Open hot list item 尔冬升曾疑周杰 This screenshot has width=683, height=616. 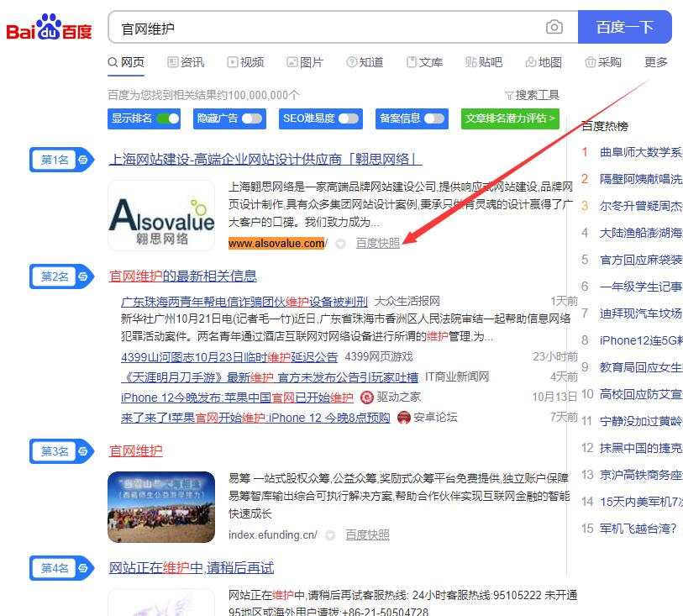tap(640, 206)
